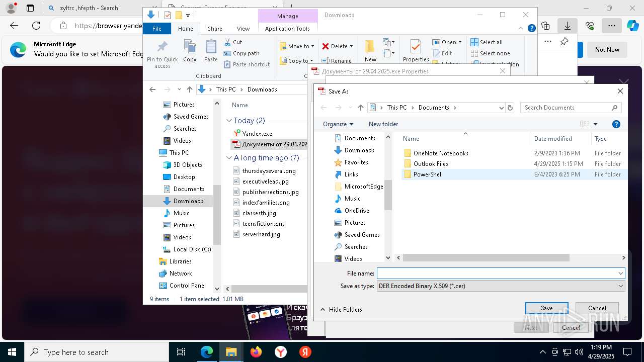Go up one level in Save As dialog

click(x=360, y=108)
